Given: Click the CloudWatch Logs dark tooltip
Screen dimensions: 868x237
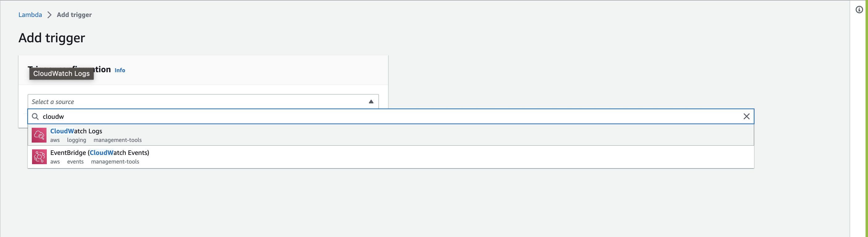Looking at the screenshot, I should 61,73.
